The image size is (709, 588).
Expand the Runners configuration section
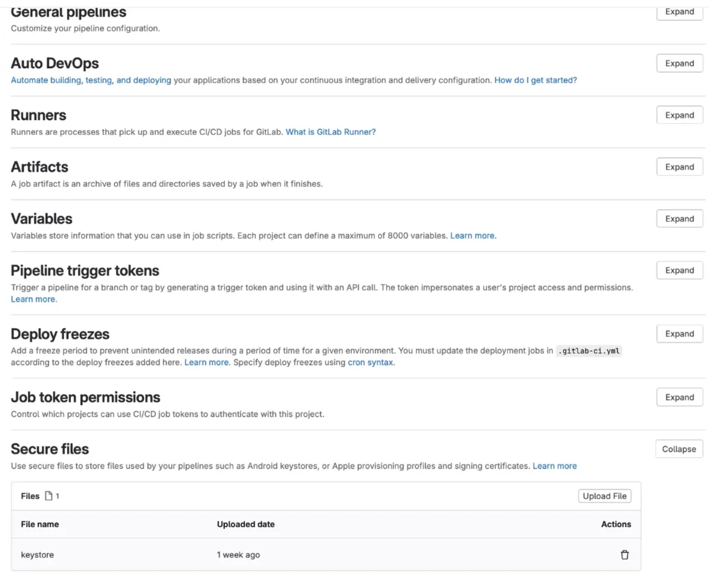[679, 115]
